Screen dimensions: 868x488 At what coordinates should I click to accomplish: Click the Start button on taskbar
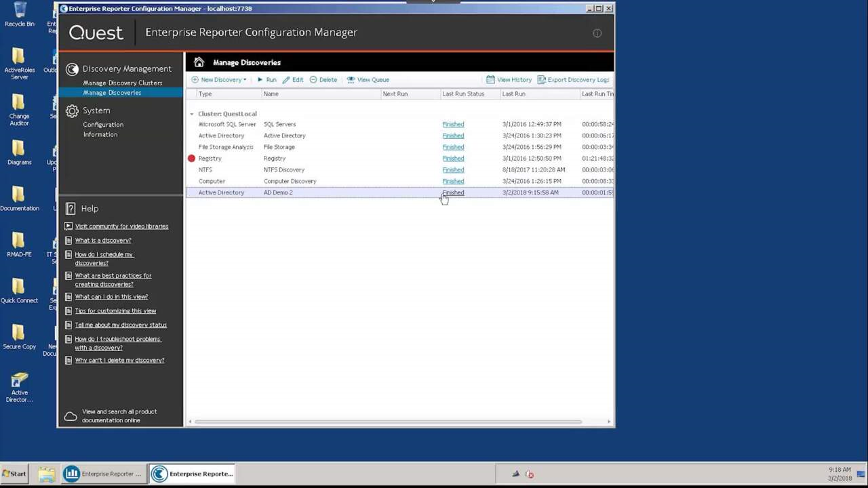click(15, 474)
